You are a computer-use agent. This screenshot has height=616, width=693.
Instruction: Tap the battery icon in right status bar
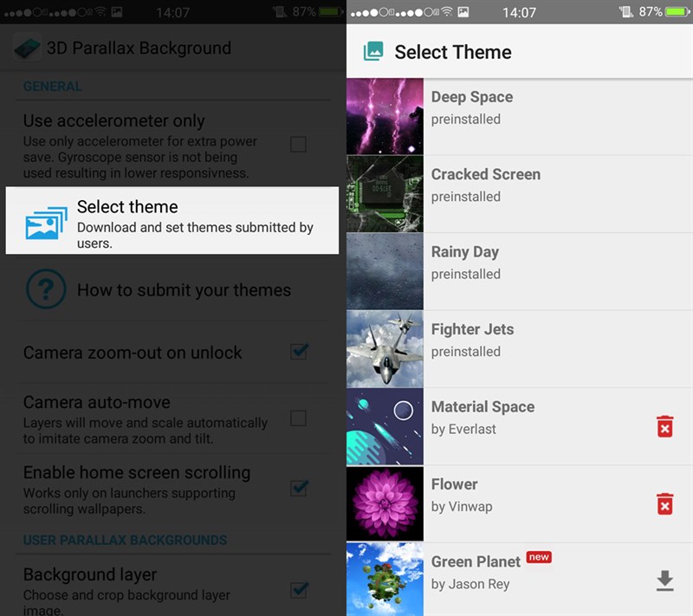677,12
